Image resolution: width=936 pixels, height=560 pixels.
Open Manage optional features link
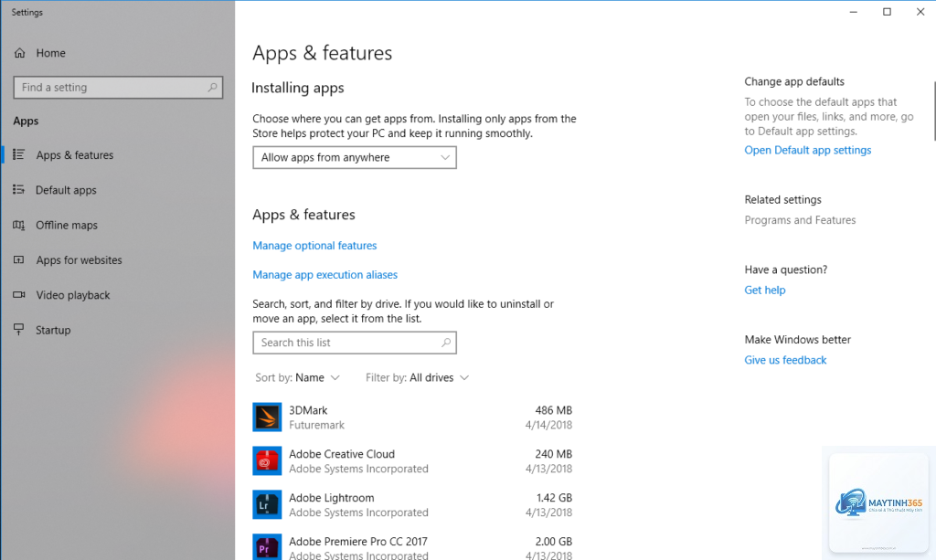[314, 246]
